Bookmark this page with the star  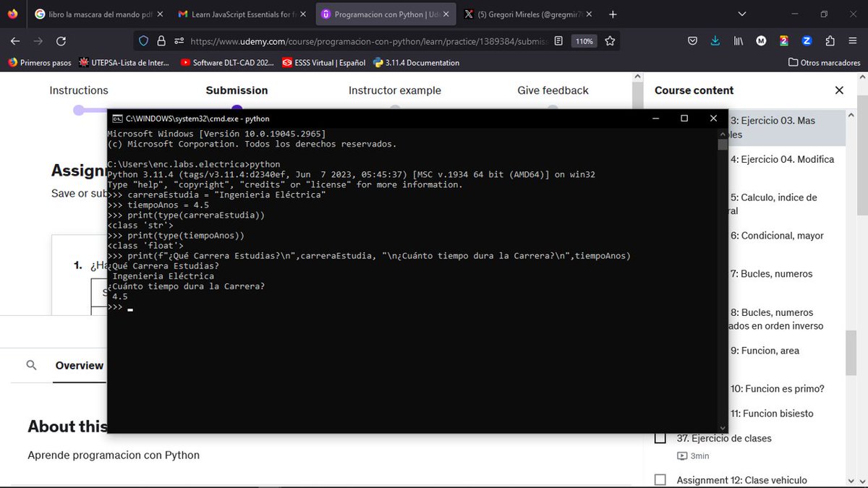pyautogui.click(x=610, y=41)
